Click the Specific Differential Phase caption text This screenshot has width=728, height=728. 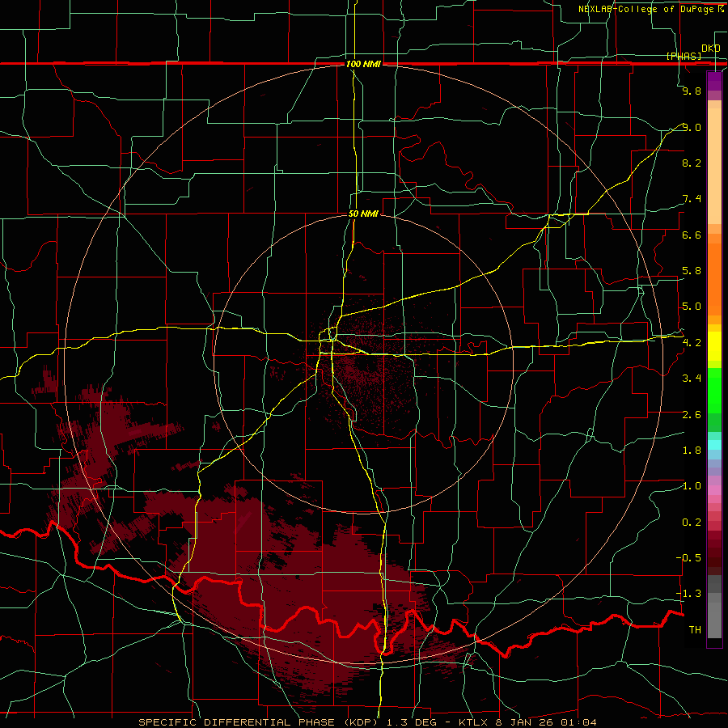click(x=368, y=722)
